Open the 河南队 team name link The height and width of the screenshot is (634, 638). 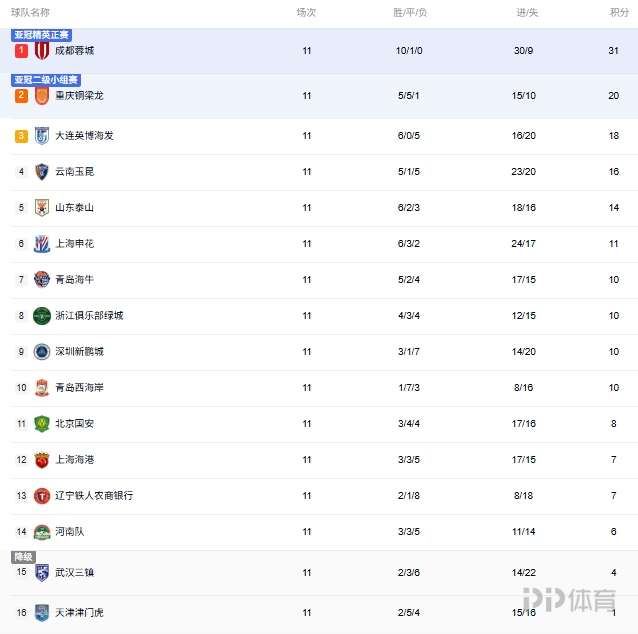70,531
